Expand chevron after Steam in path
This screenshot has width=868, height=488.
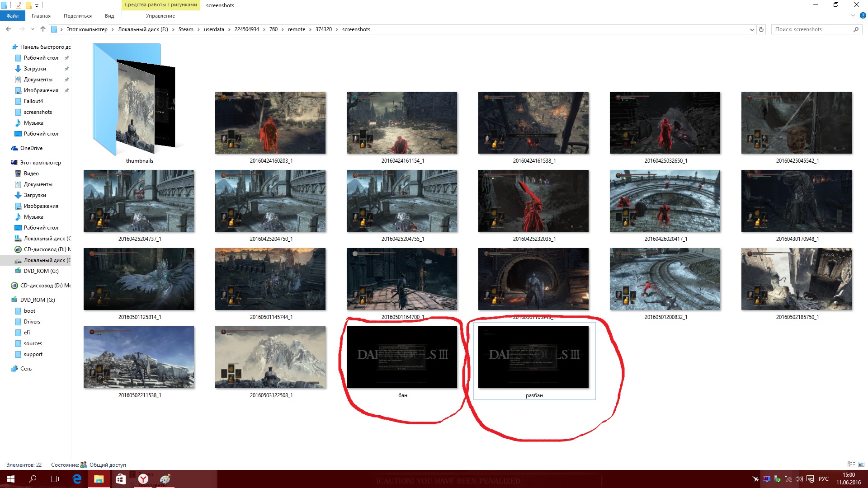coord(198,29)
